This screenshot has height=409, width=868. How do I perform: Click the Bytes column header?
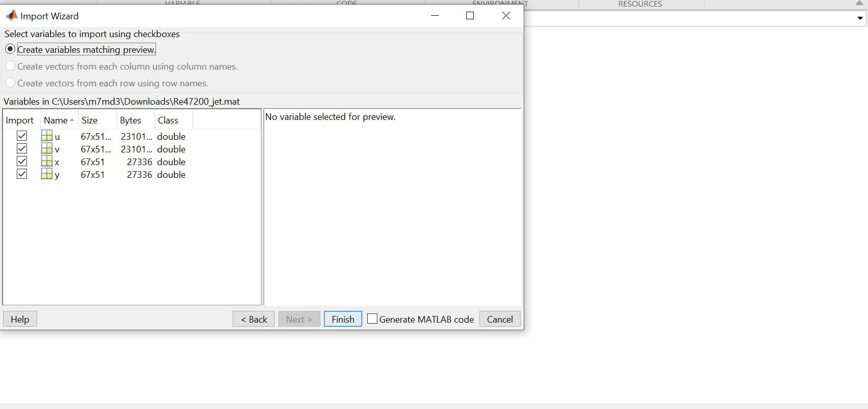coord(136,120)
